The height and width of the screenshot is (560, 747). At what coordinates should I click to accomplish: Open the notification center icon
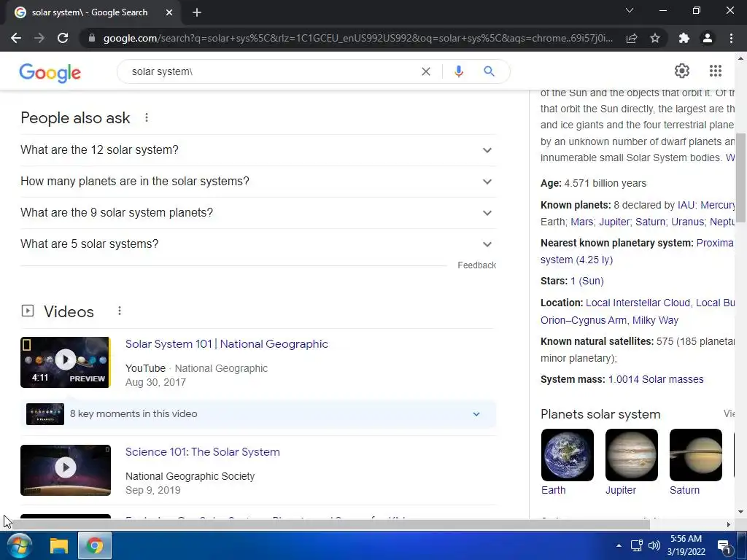click(x=724, y=546)
